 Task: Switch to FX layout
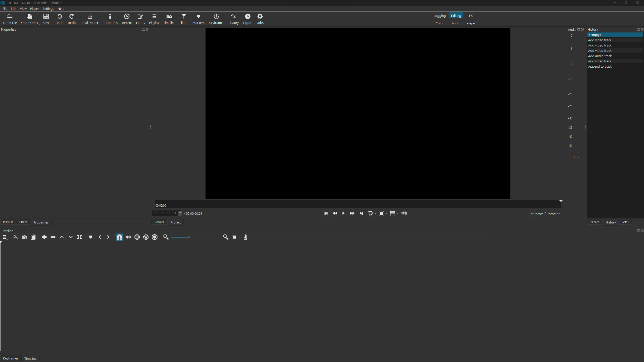coord(471,16)
